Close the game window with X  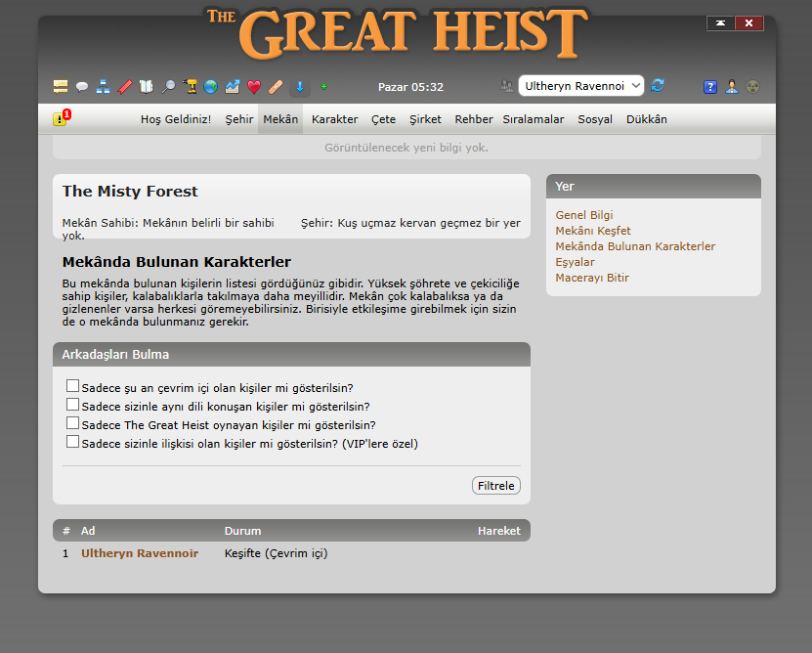(748, 22)
